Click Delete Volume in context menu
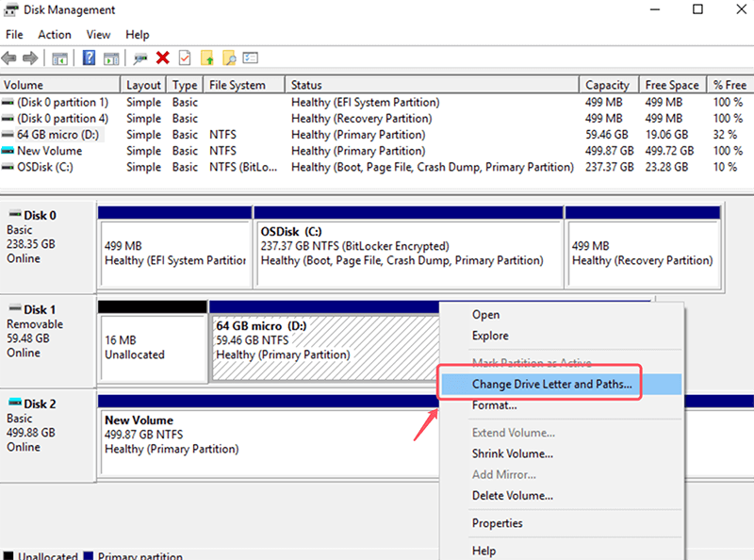Viewport: 754px width, 560px height. click(x=512, y=495)
